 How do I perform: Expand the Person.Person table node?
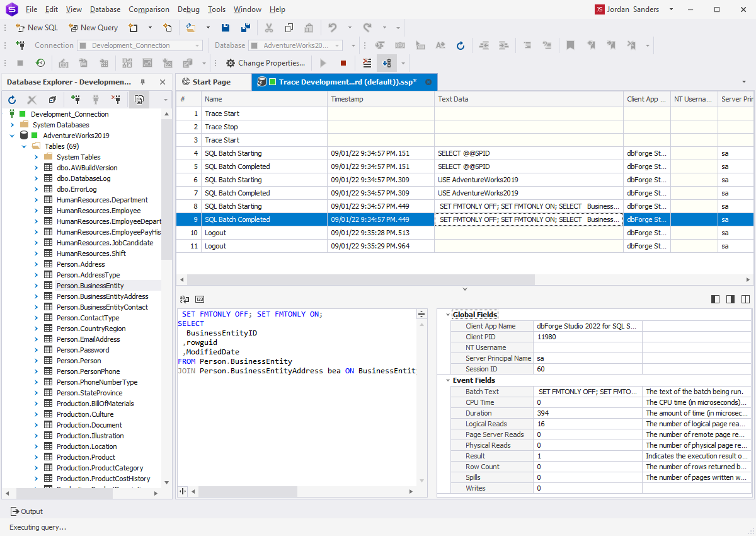37,360
